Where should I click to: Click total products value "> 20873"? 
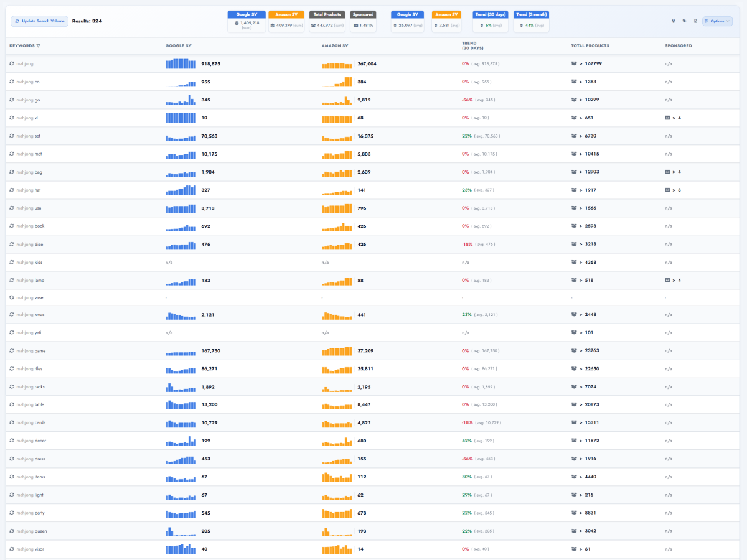590,405
